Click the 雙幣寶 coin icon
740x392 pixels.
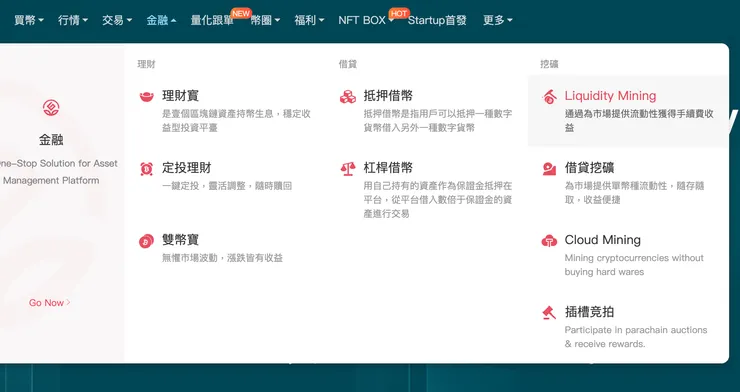pyautogui.click(x=146, y=241)
